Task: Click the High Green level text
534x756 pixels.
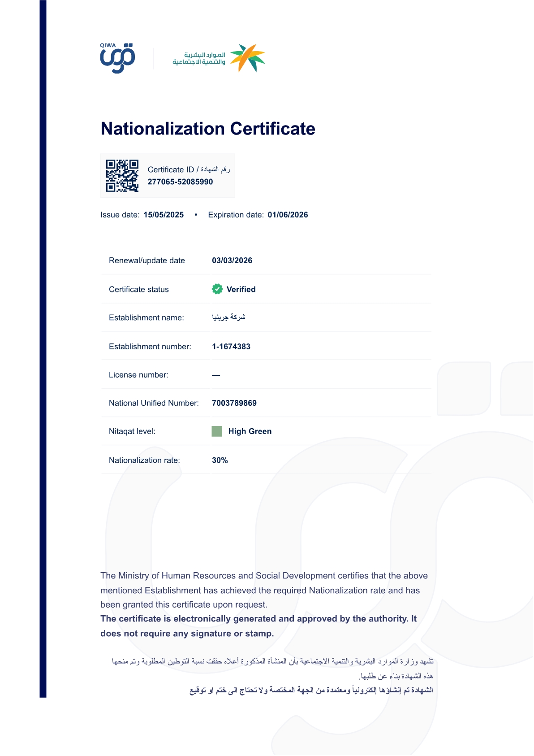Action: click(x=250, y=431)
